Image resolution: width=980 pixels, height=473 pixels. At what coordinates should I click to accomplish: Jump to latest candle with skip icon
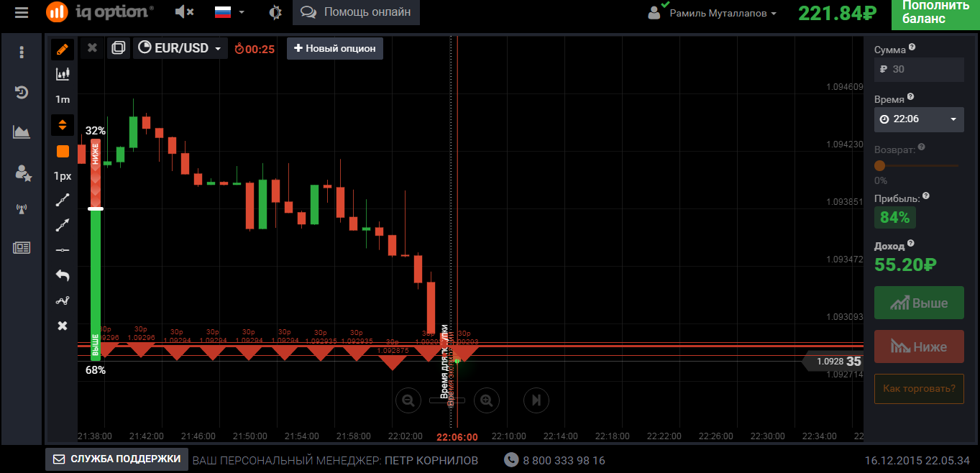tap(536, 400)
